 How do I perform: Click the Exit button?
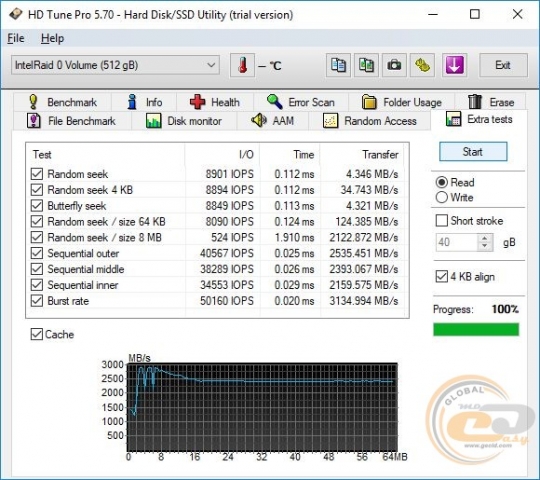click(503, 65)
